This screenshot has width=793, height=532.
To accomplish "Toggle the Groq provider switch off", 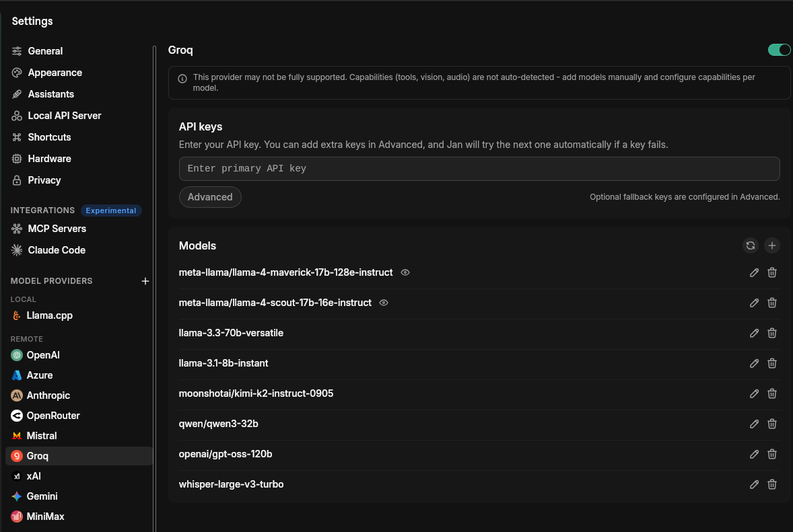I will [779, 50].
